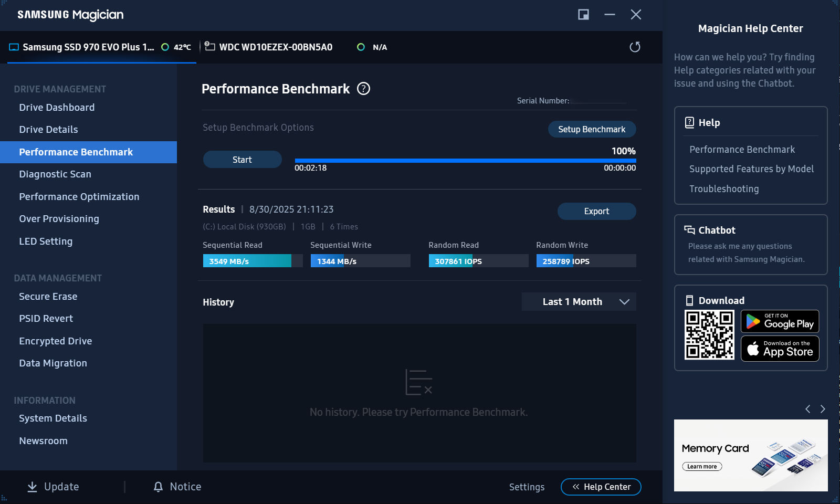Click the elapsed time 00:02:18

[310, 168]
